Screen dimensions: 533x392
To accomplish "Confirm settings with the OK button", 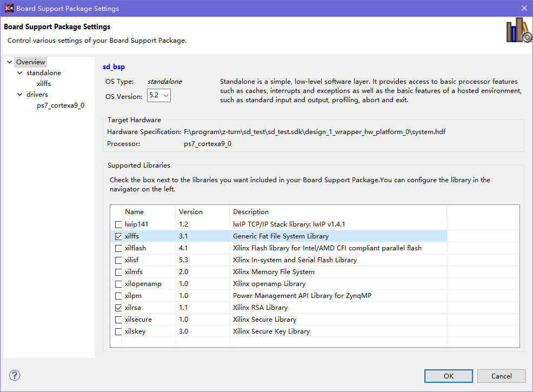I will click(448, 376).
